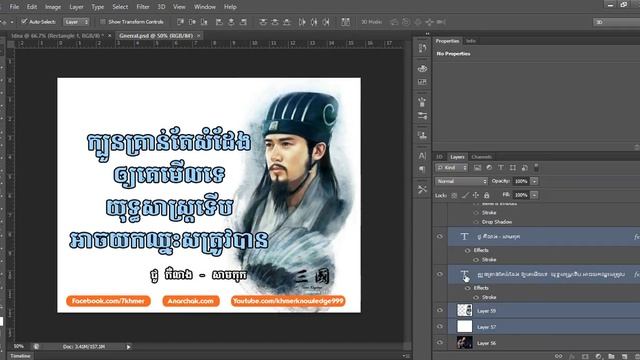This screenshot has width=640, height=360.
Task: Switch to the Info tab
Action: click(471, 41)
